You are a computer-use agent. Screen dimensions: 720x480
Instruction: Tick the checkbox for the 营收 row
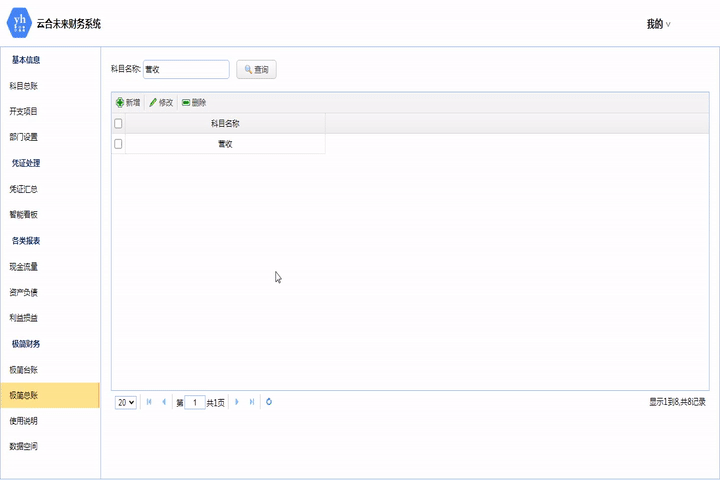tap(118, 144)
